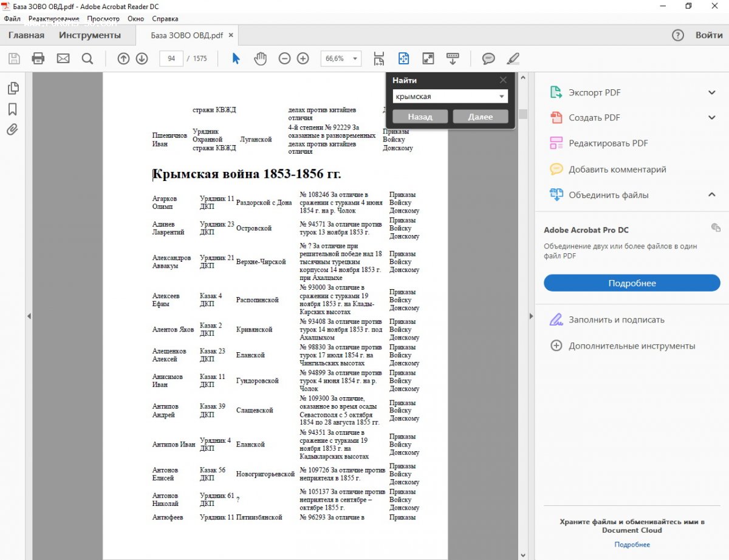Collapse the Объединить файлы section
The width and height of the screenshot is (729, 560).
[712, 195]
